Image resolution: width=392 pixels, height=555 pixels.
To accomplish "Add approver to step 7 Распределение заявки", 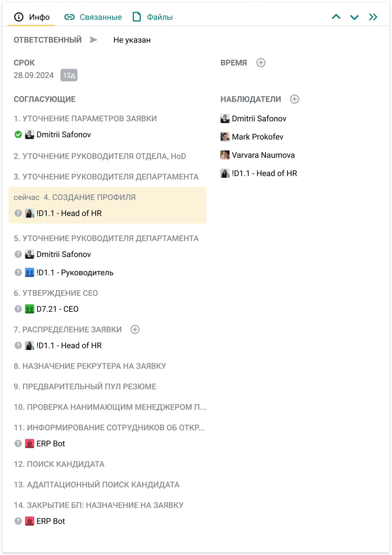I will 135,329.
